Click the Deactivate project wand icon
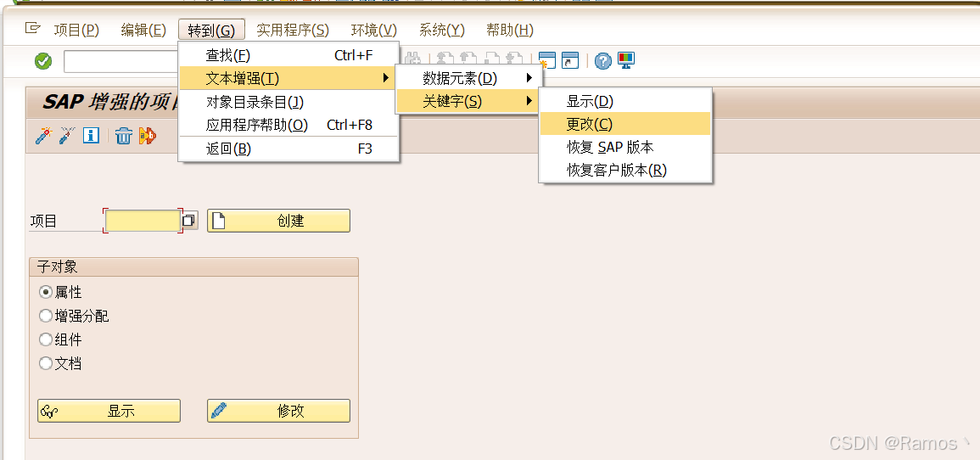Screen dimensions: 980x460 [67, 136]
